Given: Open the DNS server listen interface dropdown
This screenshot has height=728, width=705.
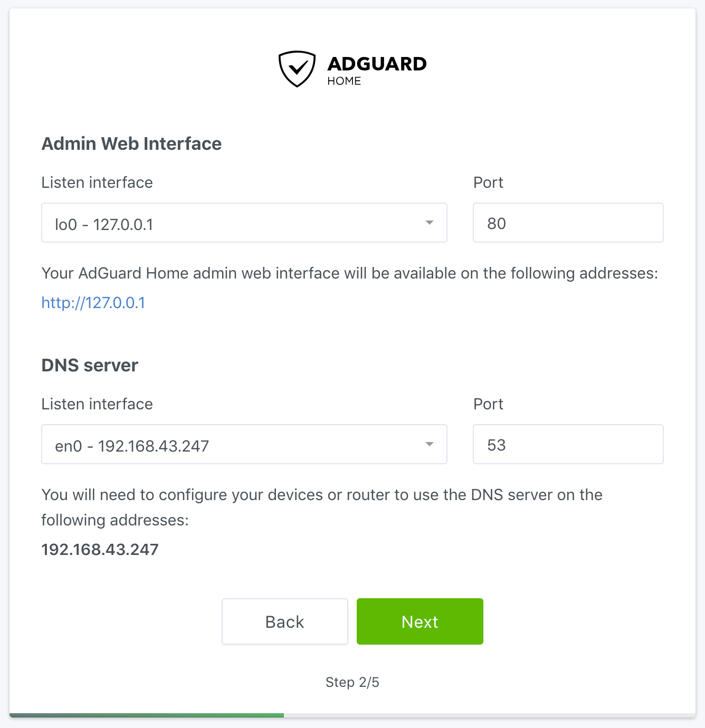Looking at the screenshot, I should click(244, 444).
